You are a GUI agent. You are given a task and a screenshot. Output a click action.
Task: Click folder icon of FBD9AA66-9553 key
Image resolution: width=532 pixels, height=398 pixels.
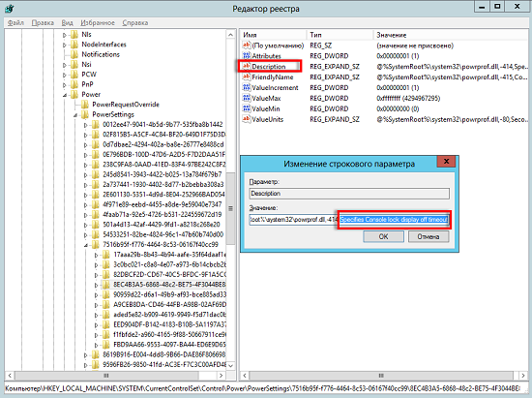coord(106,344)
